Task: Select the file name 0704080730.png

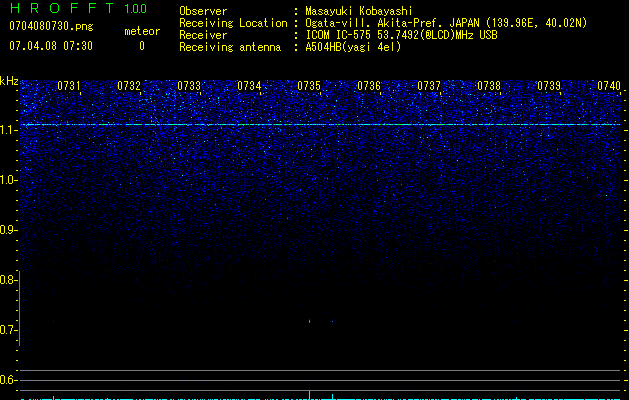Action: click(x=51, y=27)
